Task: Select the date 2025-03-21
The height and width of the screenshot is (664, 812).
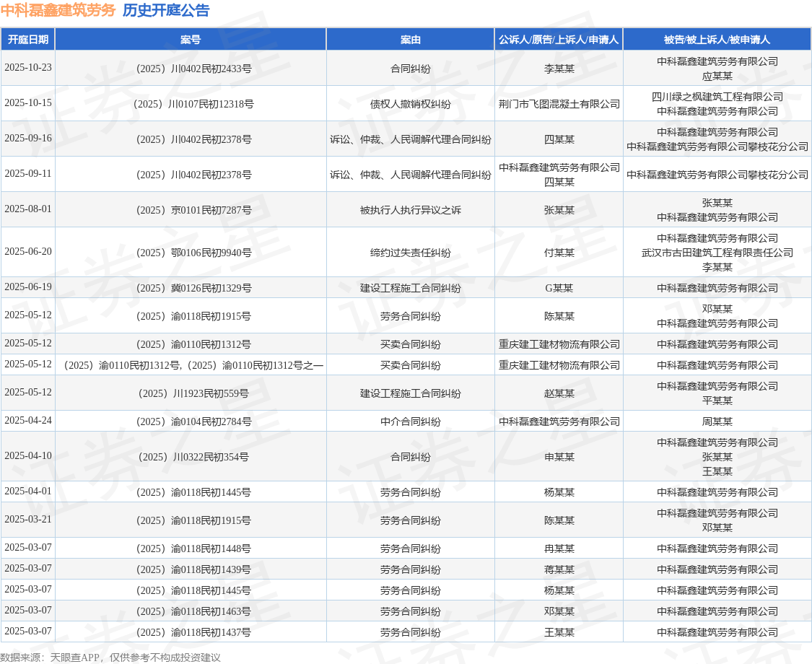Action: [x=28, y=519]
